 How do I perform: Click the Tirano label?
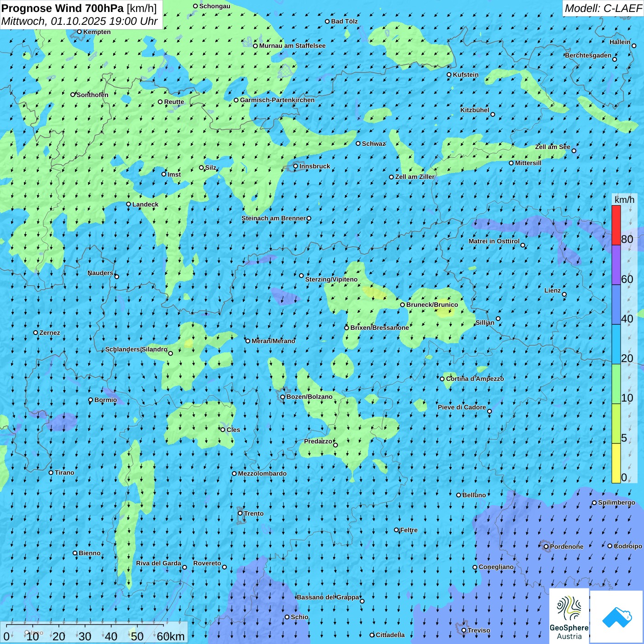[x=64, y=472]
